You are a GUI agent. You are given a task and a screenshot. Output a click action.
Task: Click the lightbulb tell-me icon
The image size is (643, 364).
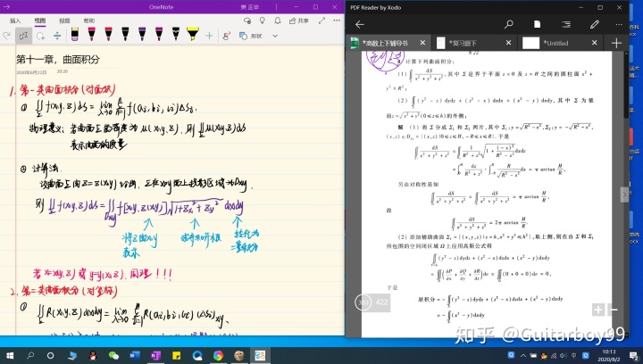(263, 21)
